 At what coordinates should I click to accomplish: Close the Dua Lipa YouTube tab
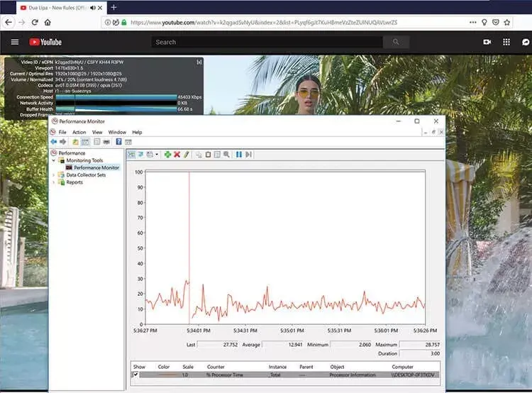coord(100,8)
